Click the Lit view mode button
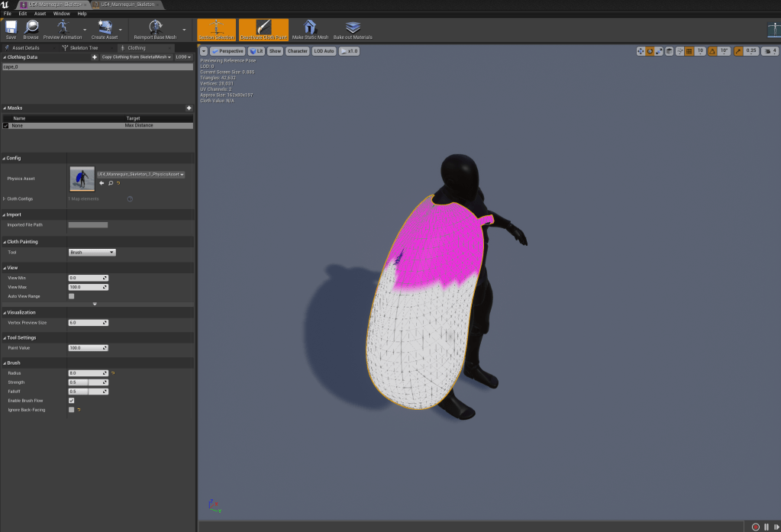Screen dimensions: 781x532 [x=256, y=51]
